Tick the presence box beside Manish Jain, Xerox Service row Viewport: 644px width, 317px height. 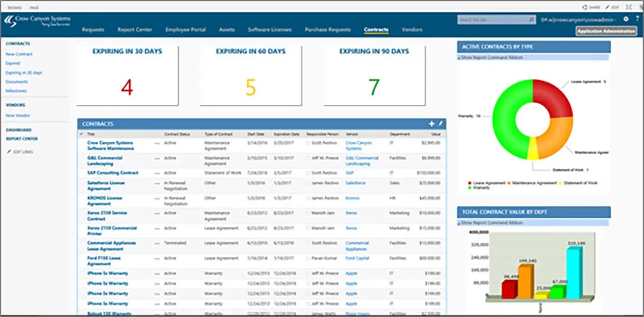tap(309, 213)
